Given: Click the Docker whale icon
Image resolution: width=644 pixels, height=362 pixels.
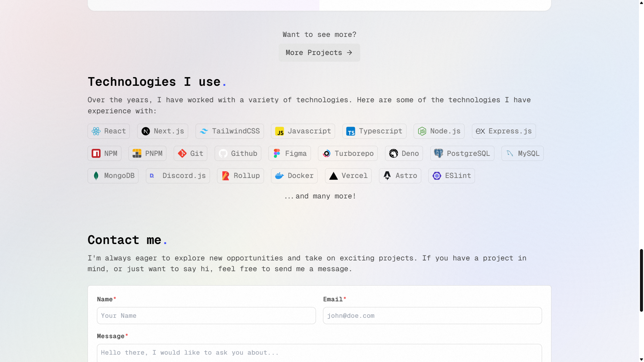Looking at the screenshot, I should coord(279,176).
